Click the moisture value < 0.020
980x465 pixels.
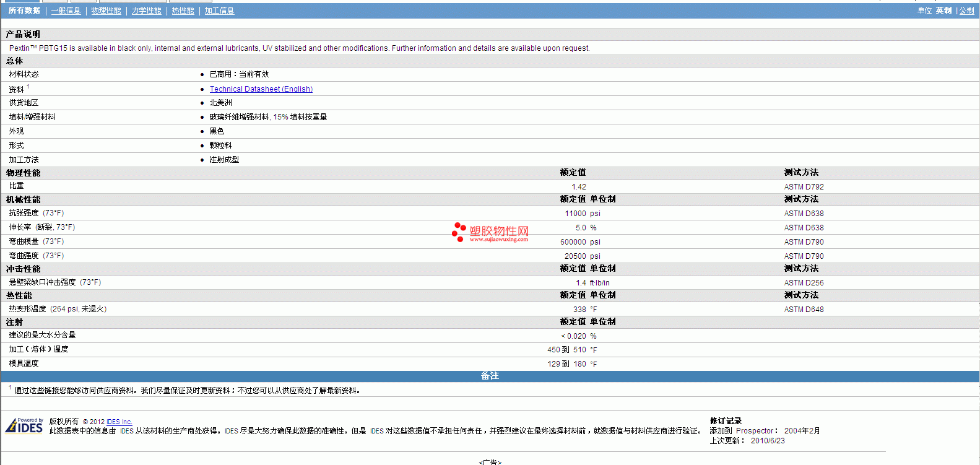[574, 336]
